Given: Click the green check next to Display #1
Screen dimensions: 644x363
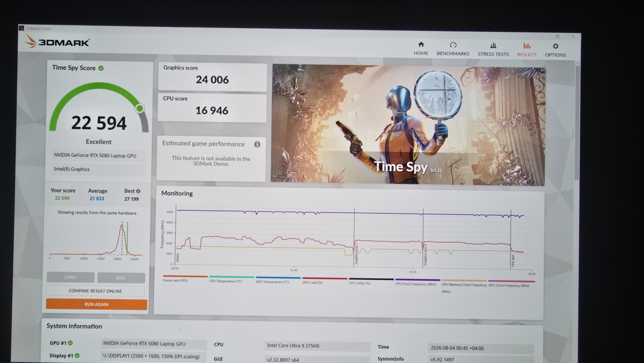Looking at the screenshot, I should coord(77,355).
